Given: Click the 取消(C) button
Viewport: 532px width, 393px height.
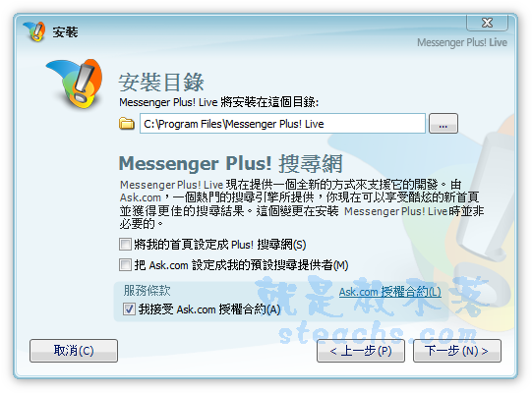Looking at the screenshot, I should (x=74, y=351).
